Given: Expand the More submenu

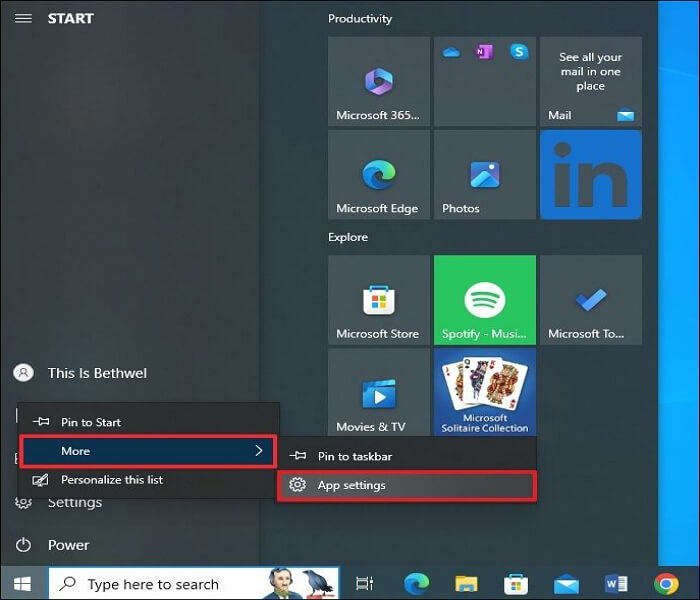Looking at the screenshot, I should pyautogui.click(x=148, y=451).
